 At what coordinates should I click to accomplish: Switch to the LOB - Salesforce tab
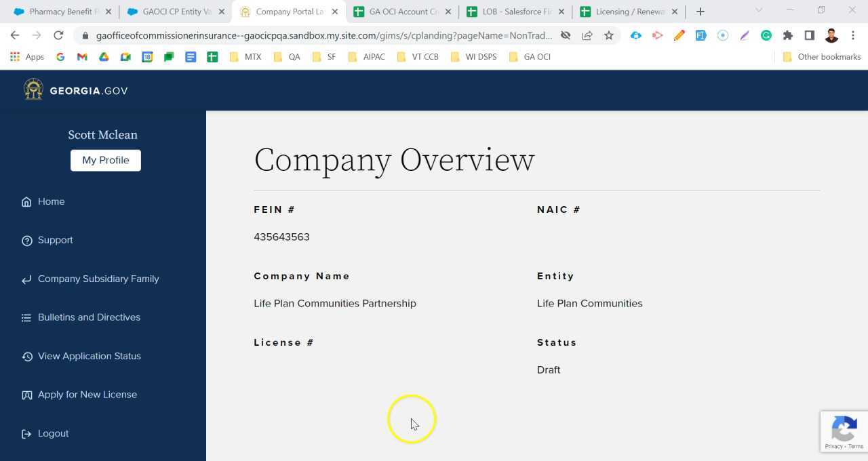click(x=512, y=12)
